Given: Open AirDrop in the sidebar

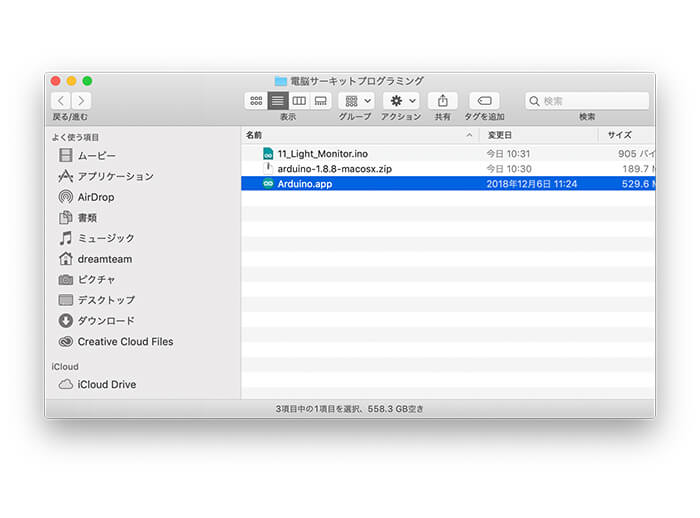Looking at the screenshot, I should click(x=96, y=197).
